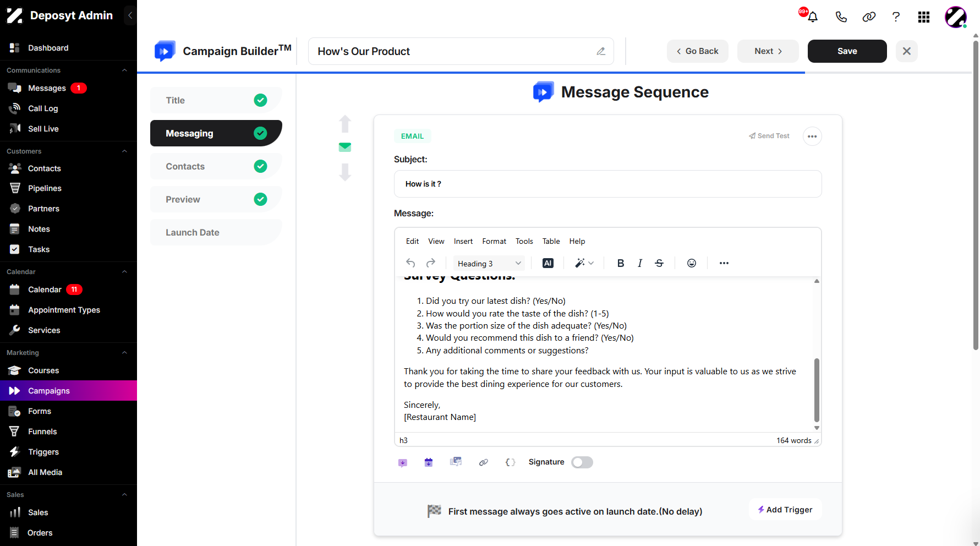The image size is (980, 546).
Task: Open the user profile avatar
Action: tap(956, 17)
